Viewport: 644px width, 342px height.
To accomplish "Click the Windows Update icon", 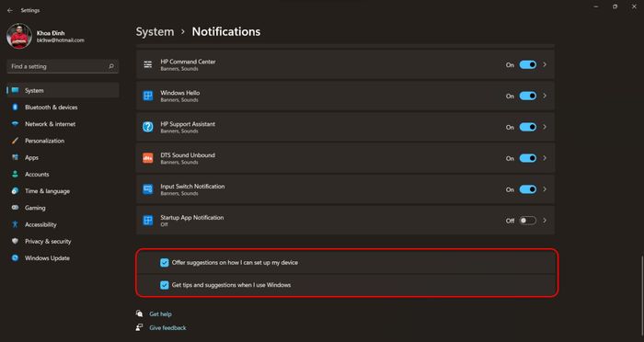I will click(16, 258).
